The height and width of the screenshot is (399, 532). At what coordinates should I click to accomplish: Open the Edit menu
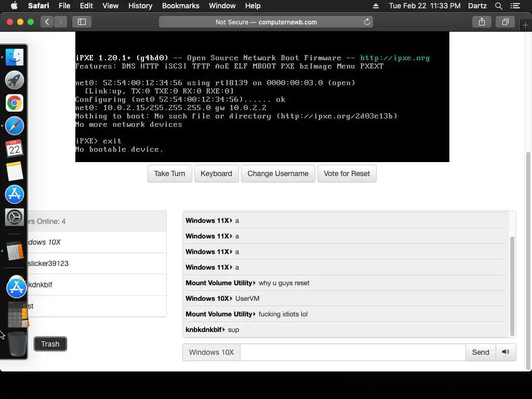(x=86, y=6)
